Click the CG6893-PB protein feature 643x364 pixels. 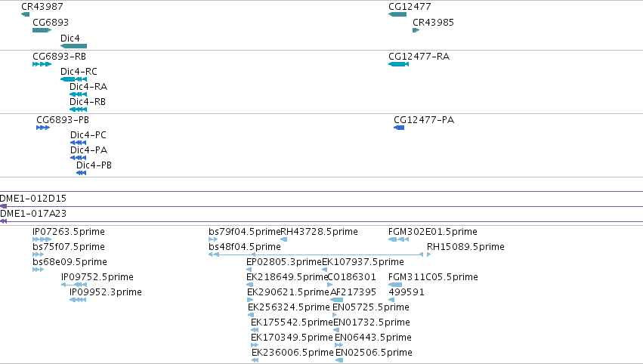pos(43,128)
